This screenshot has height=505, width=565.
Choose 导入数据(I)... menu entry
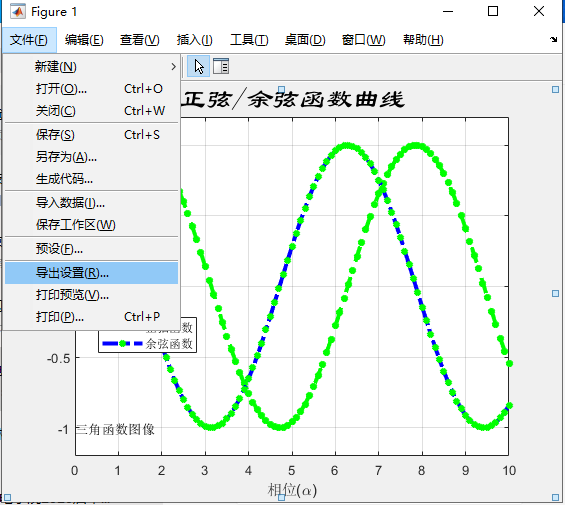(x=92, y=203)
